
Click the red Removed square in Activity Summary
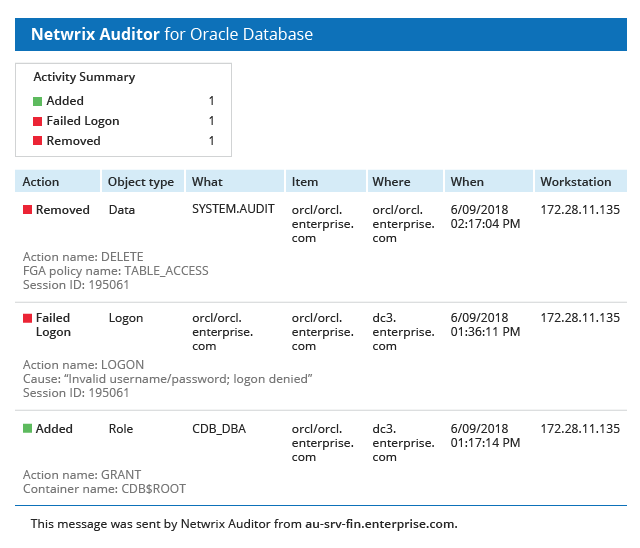click(x=38, y=141)
